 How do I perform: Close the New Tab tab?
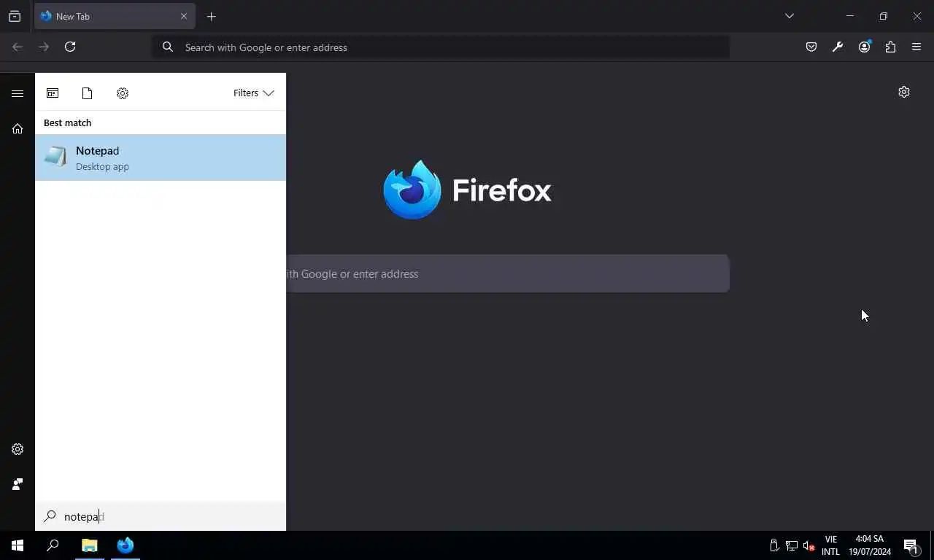point(184,16)
